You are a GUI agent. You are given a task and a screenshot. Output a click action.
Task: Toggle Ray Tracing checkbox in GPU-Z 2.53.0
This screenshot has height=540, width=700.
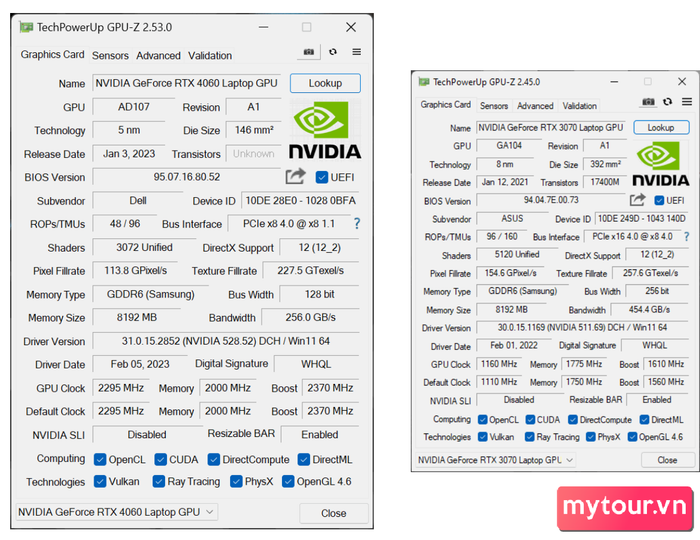pos(158,481)
